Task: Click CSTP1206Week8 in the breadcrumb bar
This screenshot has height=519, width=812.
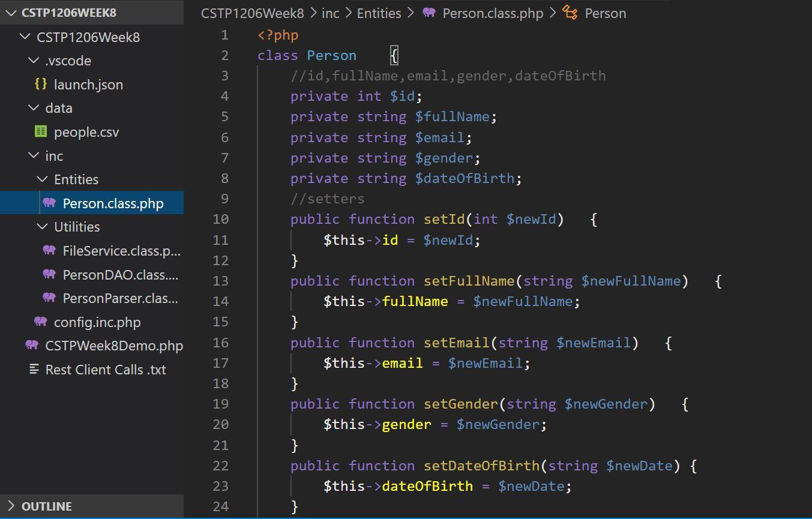Action: pyautogui.click(x=253, y=13)
